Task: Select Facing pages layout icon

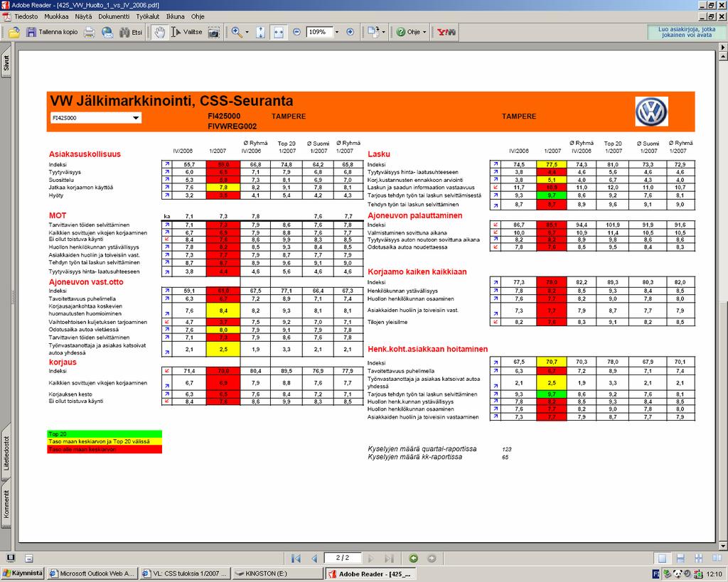Action: coord(717,559)
